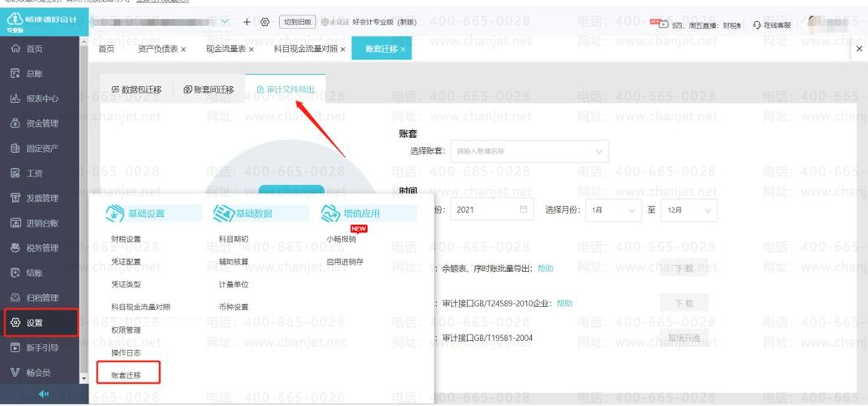Screen dimensions: 868x406
Task: Open 首页 home icon in sidebar
Action: click(15, 49)
